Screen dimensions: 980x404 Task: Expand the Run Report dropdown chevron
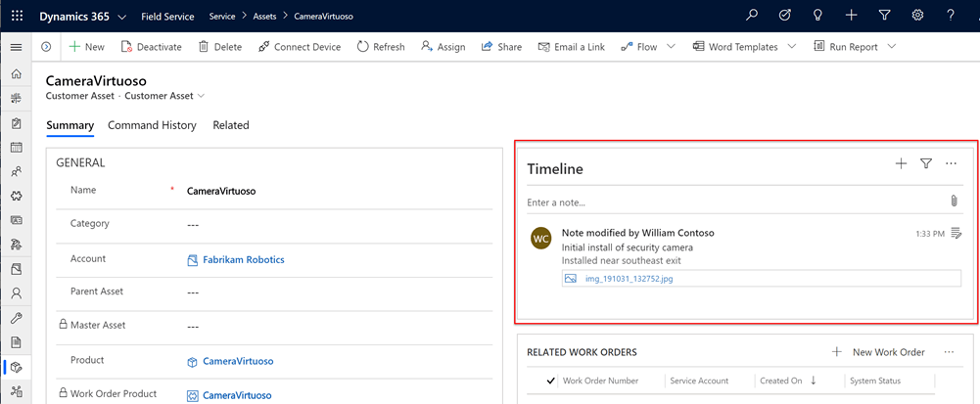coord(892,47)
